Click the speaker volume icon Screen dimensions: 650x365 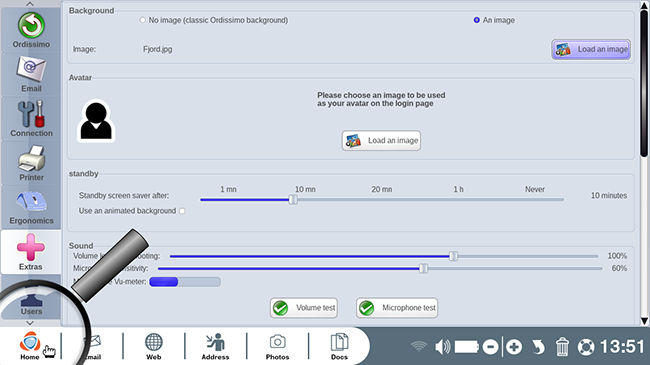(442, 346)
